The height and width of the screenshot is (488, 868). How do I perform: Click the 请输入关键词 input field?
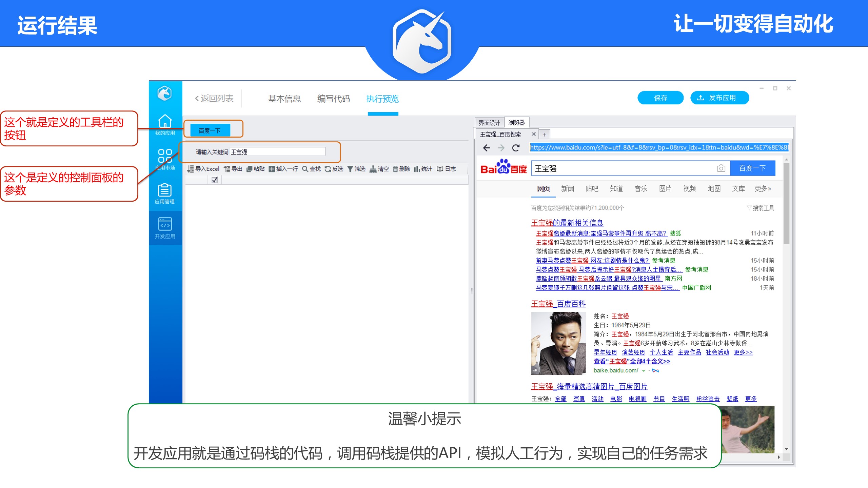click(x=277, y=152)
